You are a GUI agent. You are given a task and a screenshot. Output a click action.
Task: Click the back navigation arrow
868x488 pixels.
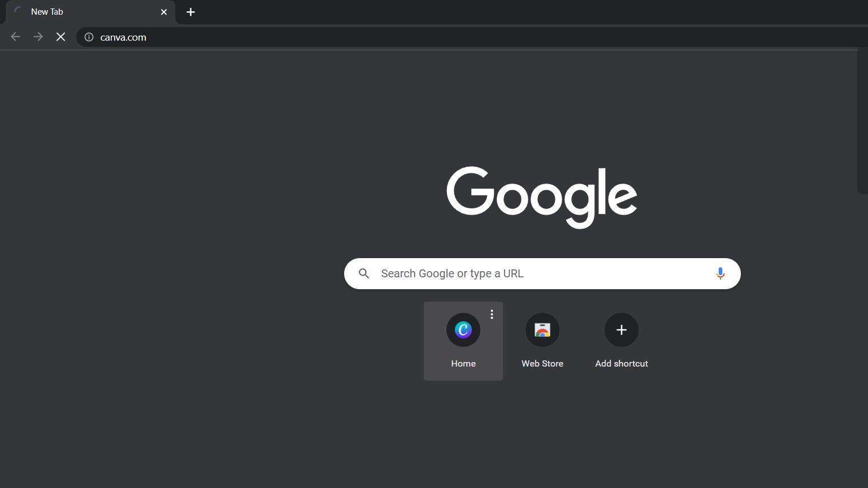click(15, 37)
